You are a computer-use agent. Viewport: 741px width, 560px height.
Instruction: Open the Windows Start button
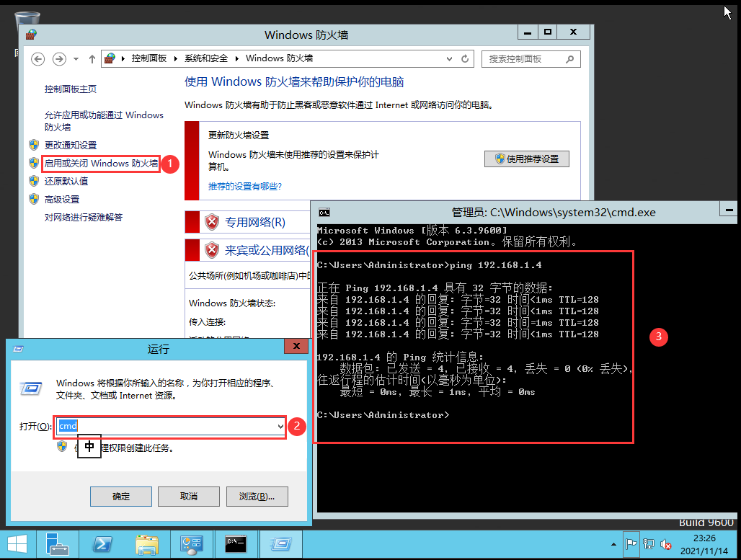tap(17, 545)
